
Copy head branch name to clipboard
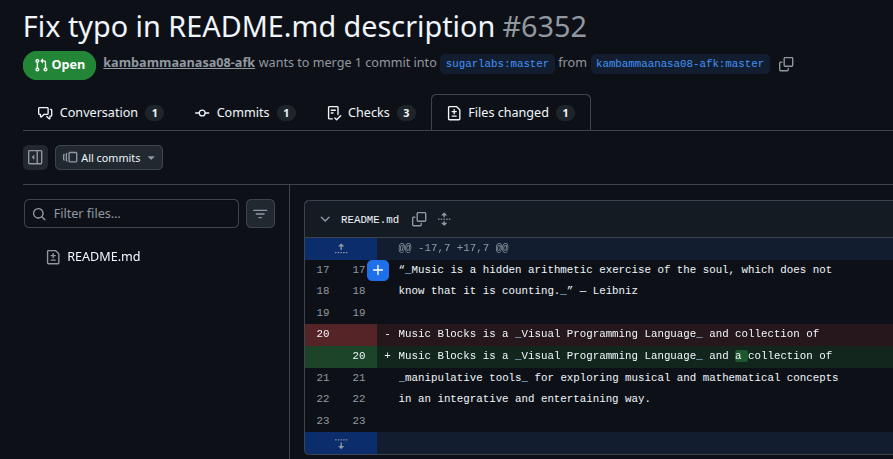tap(786, 64)
